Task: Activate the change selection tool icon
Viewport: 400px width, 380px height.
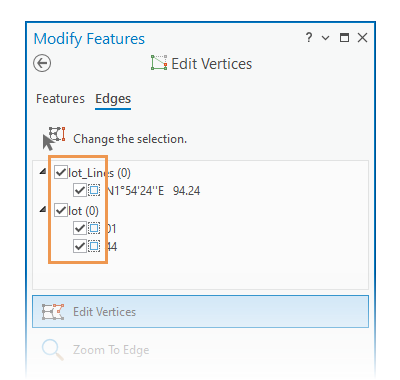Action: click(x=54, y=138)
